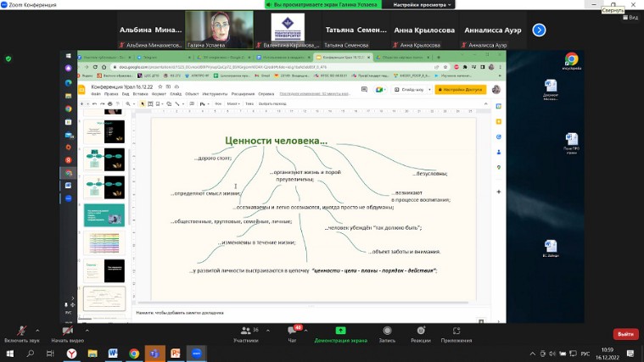
Task: Unmute microphone with Включить звук button
Action: 21,333
